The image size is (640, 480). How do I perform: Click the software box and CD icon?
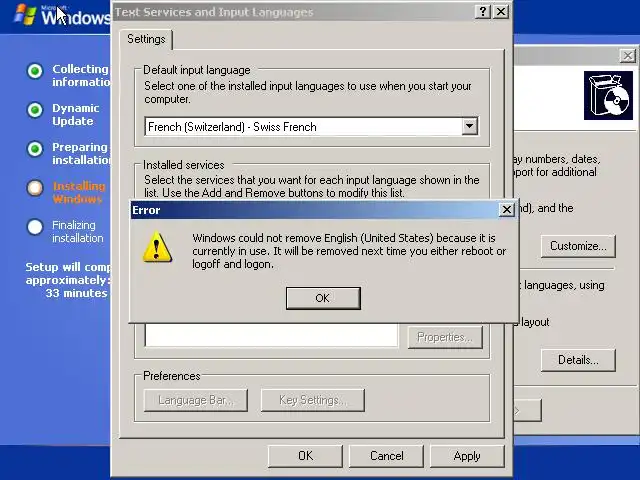coord(608,96)
